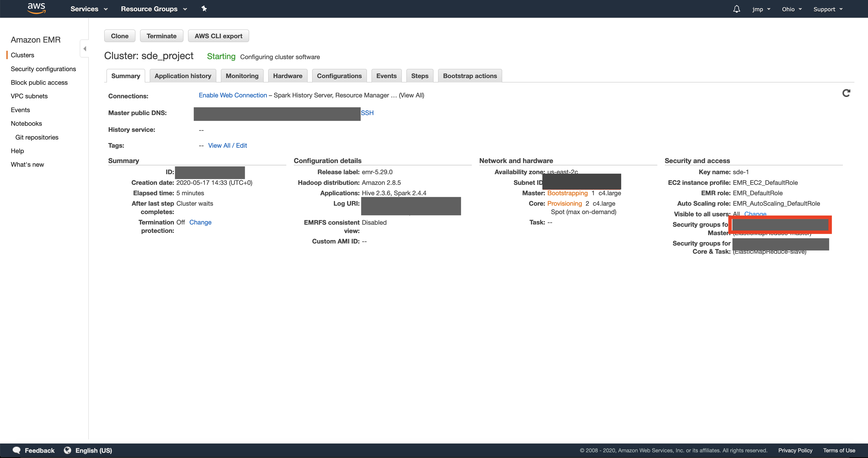
Task: Switch to the Summary tab
Action: coord(126,76)
